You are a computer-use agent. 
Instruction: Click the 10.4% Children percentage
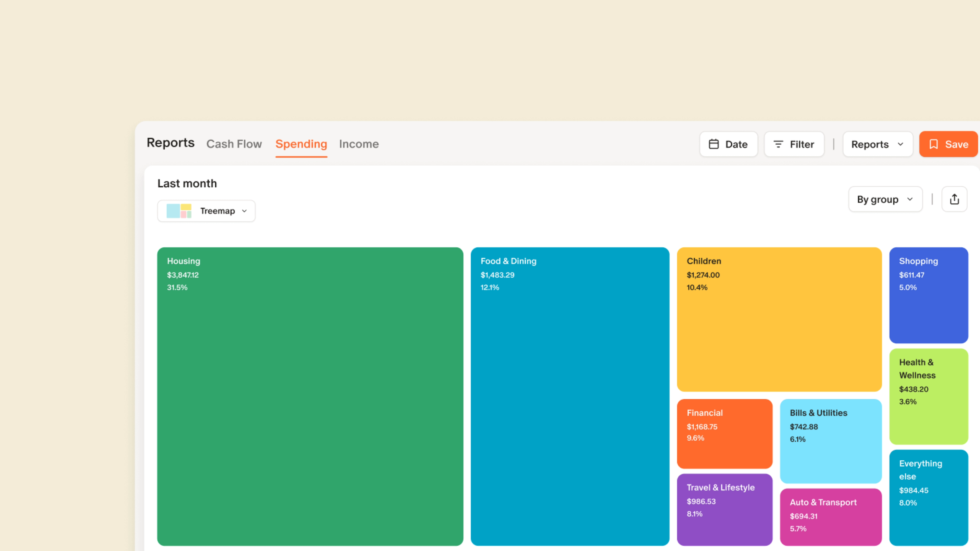pos(697,288)
